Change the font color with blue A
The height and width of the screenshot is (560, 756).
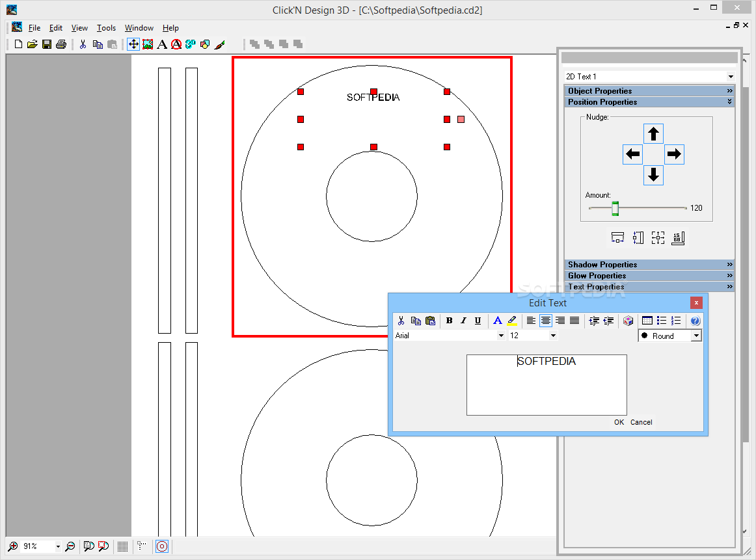[498, 321]
